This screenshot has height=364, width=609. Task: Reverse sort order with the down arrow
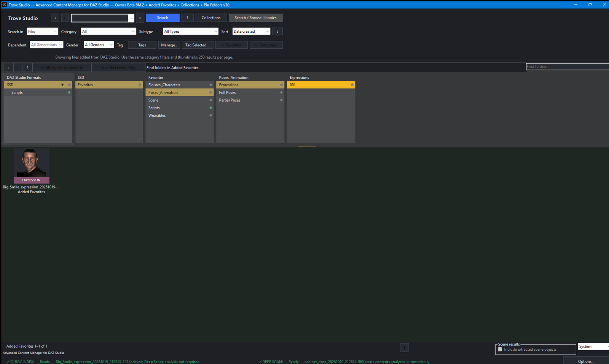[x=277, y=32]
